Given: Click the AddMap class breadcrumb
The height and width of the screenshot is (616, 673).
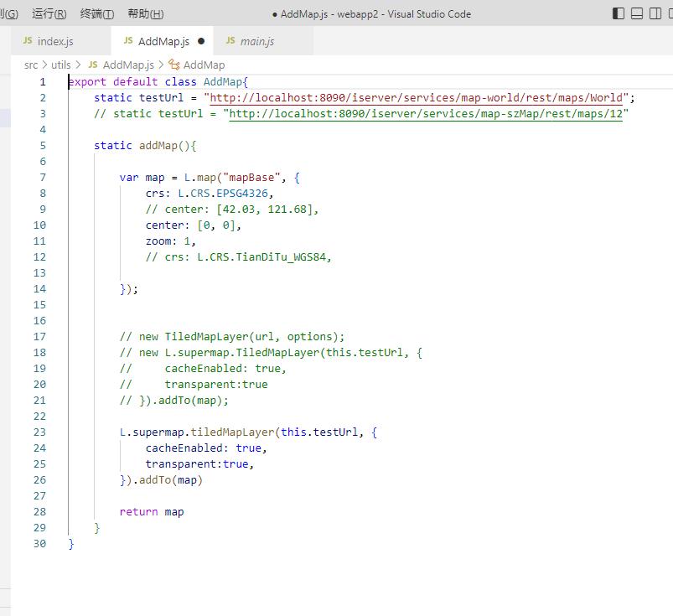Looking at the screenshot, I should coord(204,65).
